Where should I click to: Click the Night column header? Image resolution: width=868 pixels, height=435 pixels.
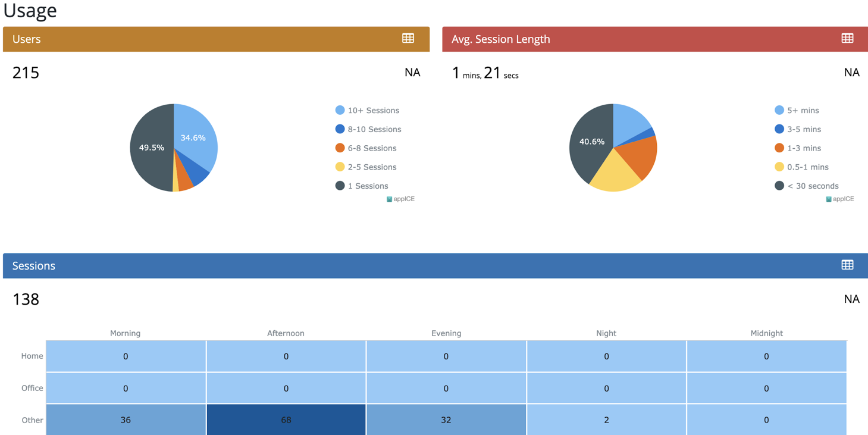point(606,333)
